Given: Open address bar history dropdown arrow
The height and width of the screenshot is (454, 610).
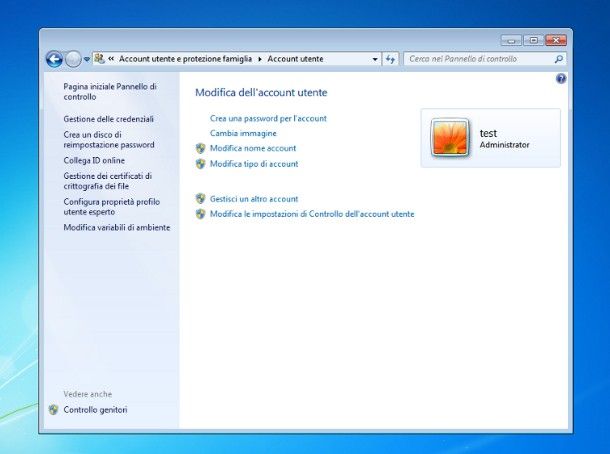Looking at the screenshot, I should point(375,59).
